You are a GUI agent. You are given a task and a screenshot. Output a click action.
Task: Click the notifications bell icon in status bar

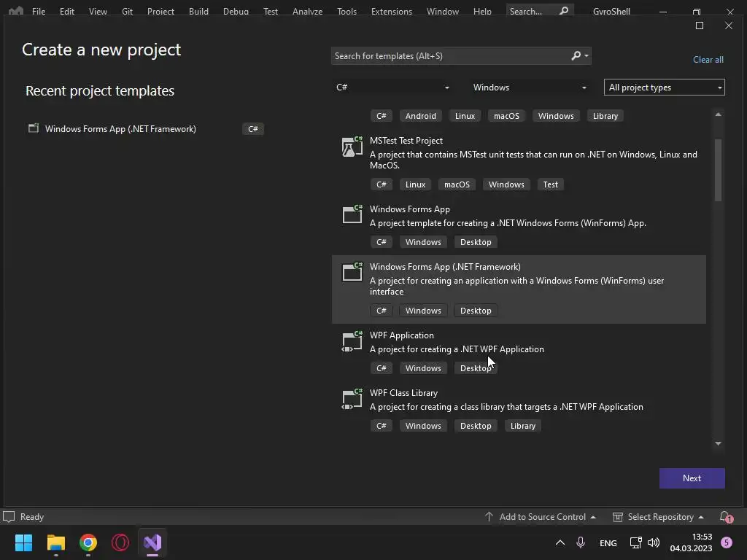click(726, 517)
